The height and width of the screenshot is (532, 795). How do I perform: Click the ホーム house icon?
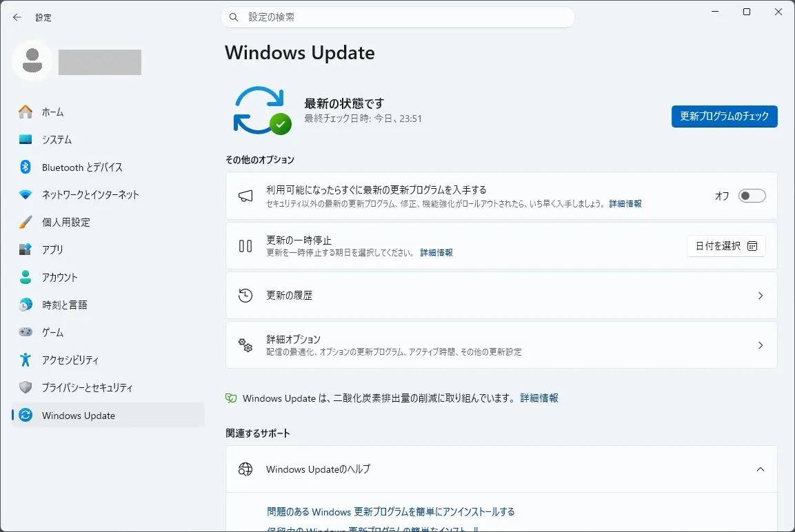(26, 112)
